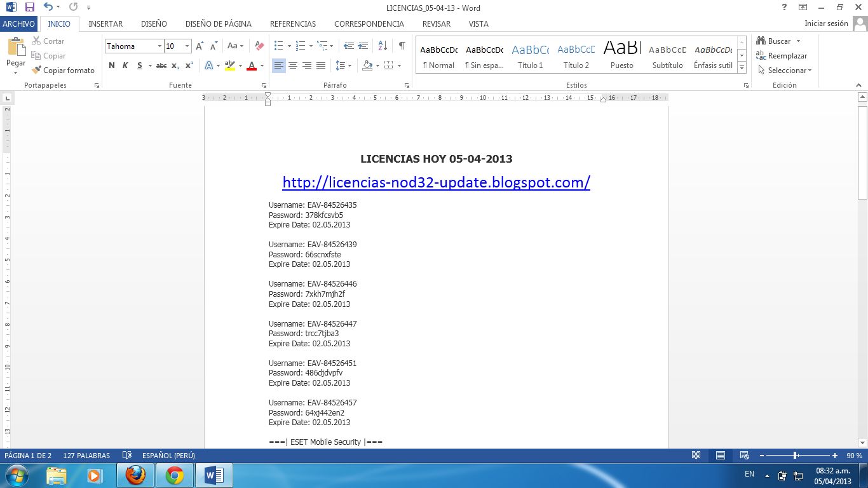The image size is (868, 488).
Task: Switch to REFERENCIAS tab
Action: click(293, 24)
